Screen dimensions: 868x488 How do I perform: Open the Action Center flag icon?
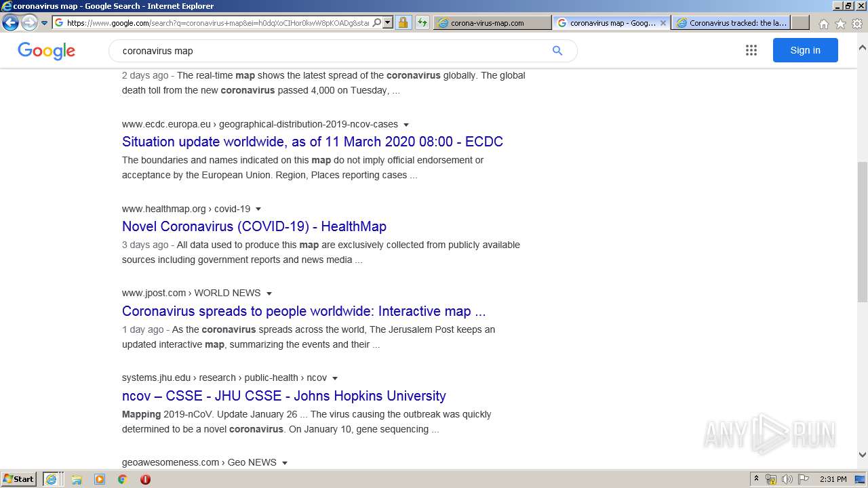(x=804, y=479)
